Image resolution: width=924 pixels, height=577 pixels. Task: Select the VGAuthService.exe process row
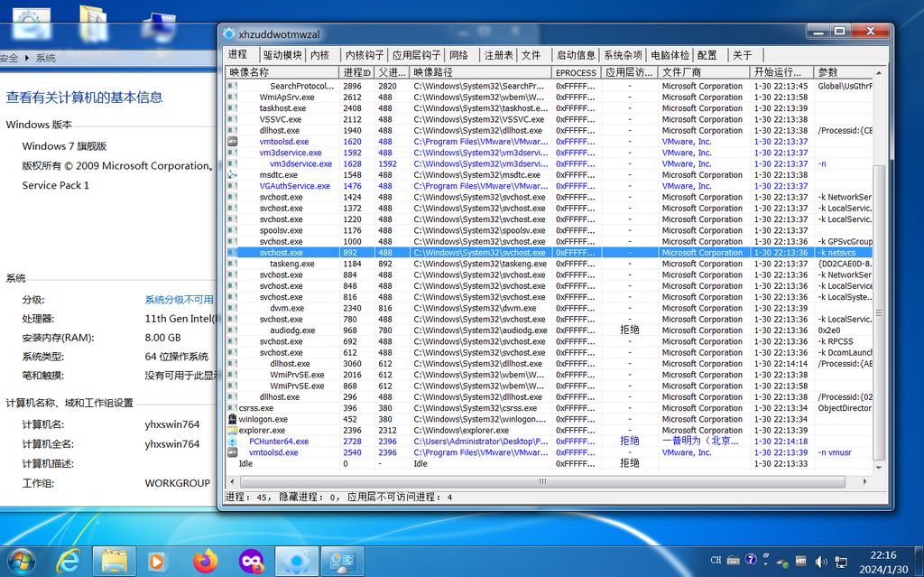pyautogui.click(x=550, y=186)
